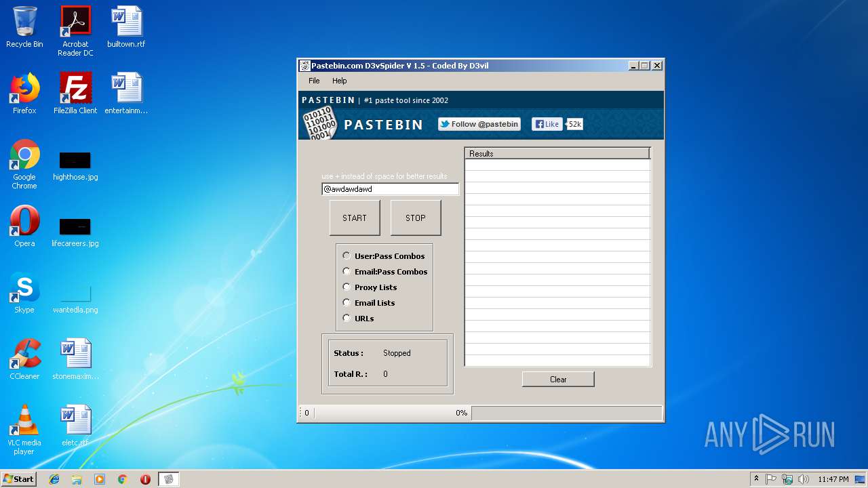
Task: Open Acrobat Reader DC desktop icon
Action: 75,31
